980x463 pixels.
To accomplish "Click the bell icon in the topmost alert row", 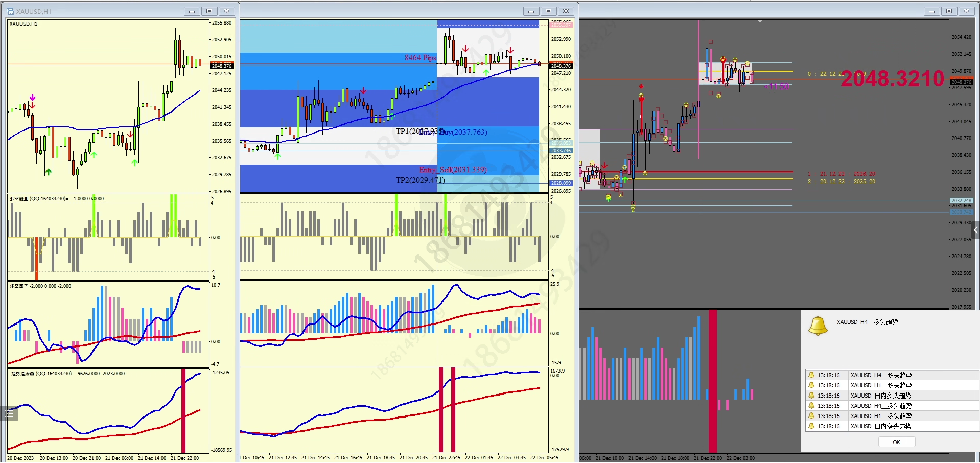I will [x=811, y=375].
